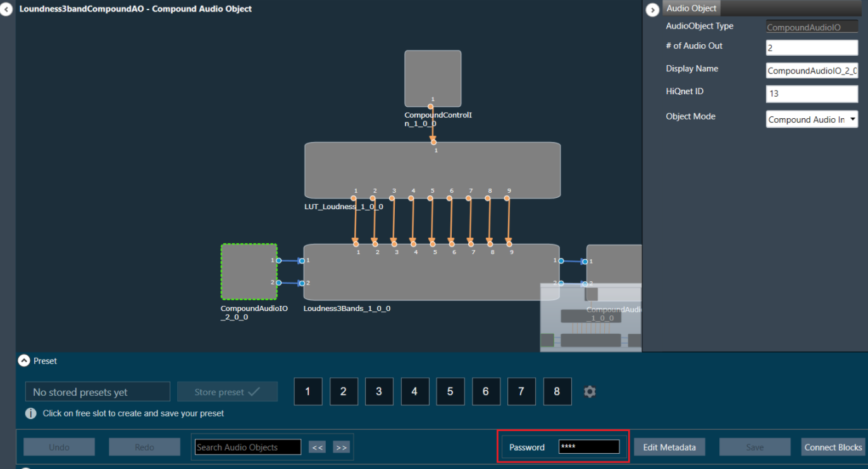
Task: Click LUT_Loudness output pin 5
Action: [430, 198]
